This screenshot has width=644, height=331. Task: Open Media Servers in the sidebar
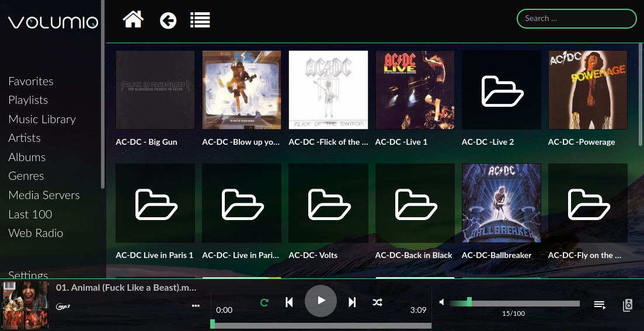click(44, 195)
